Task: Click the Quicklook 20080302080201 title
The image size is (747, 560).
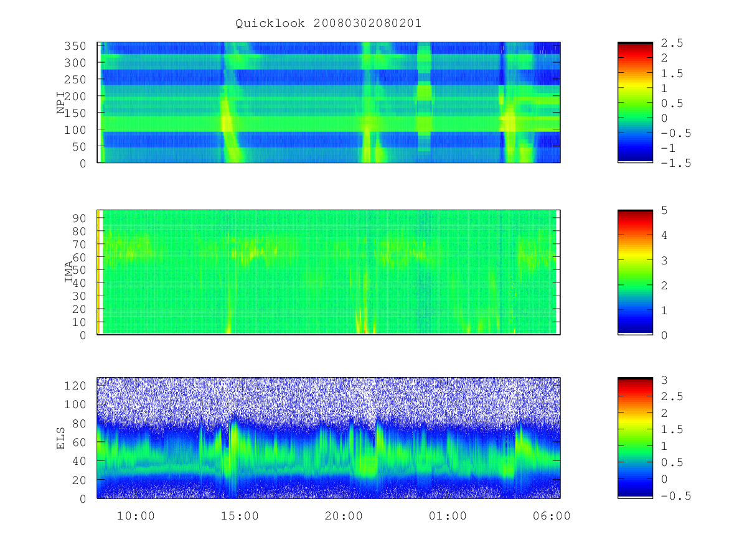Action: point(328,24)
